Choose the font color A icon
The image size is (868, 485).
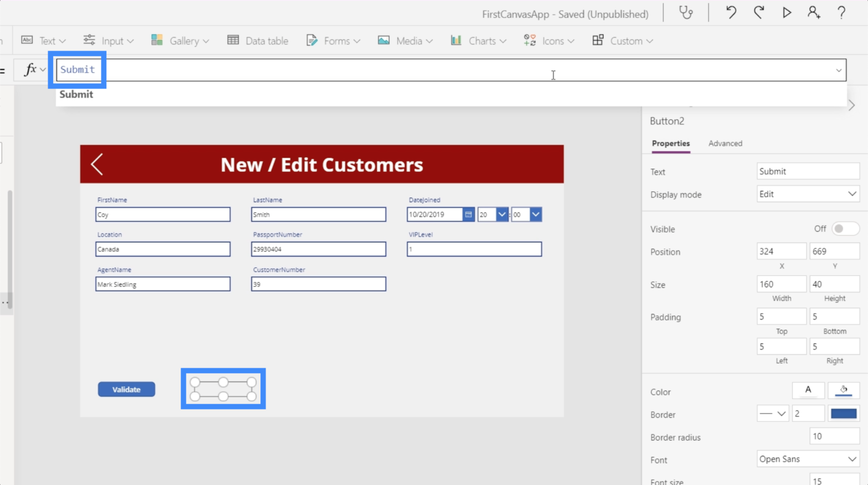coord(808,390)
